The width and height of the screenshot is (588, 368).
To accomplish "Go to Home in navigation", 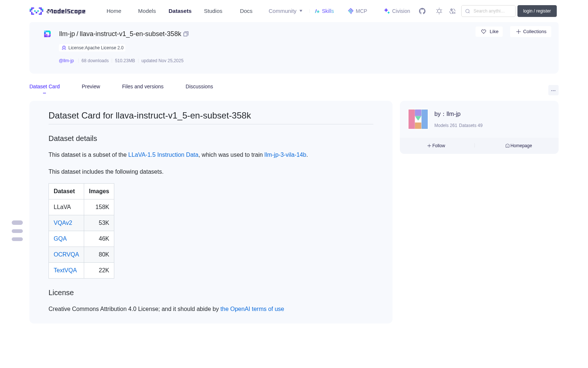I will pos(114,11).
